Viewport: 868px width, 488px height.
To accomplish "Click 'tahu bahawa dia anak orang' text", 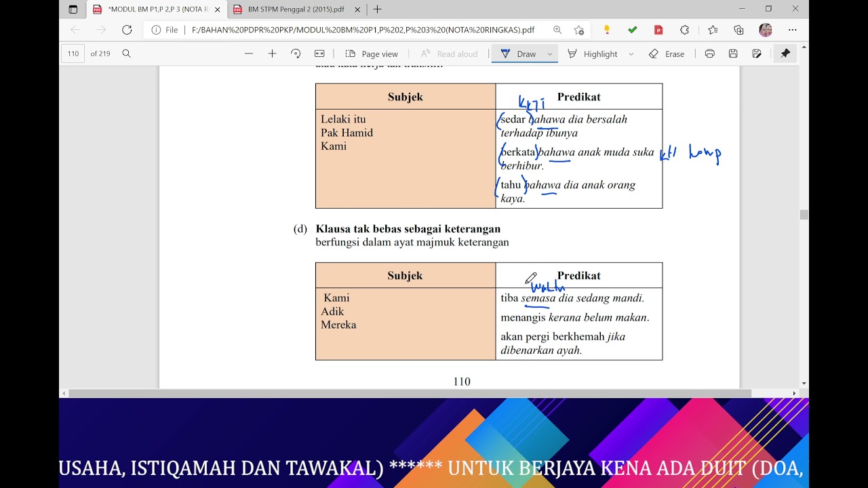I will [x=568, y=185].
